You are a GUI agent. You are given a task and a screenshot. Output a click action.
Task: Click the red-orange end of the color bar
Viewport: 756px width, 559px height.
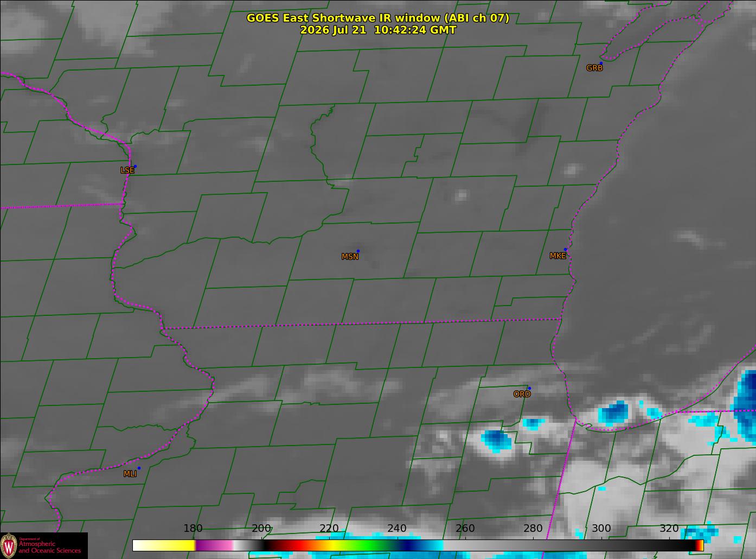coord(700,545)
